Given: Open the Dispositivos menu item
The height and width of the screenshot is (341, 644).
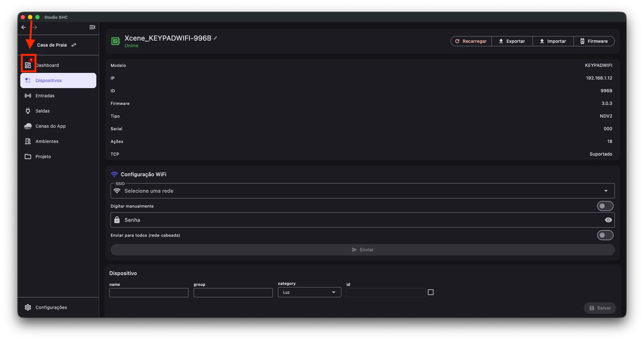Looking at the screenshot, I should pos(58,80).
